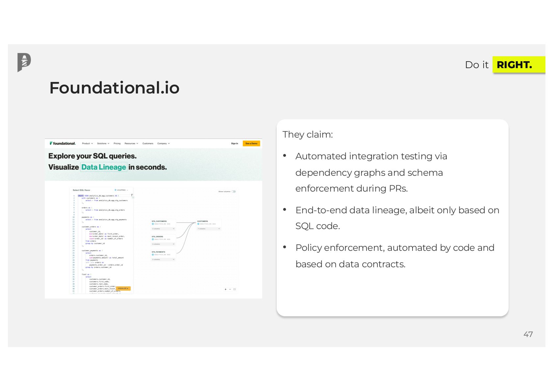The width and height of the screenshot is (554, 392).
Task: Click the 'End-to-end data lineage' bullet text
Action: 397,218
